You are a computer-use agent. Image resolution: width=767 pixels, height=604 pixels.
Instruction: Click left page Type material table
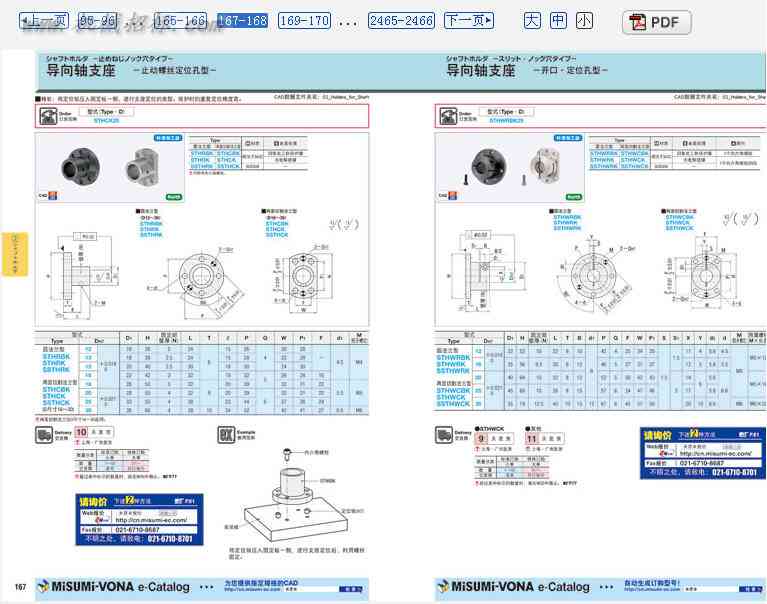[249, 155]
